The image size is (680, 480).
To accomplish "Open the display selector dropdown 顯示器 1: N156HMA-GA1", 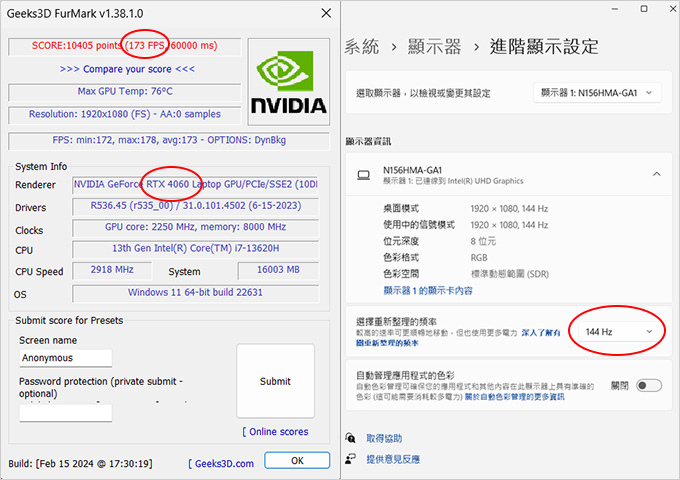I will 597,93.
